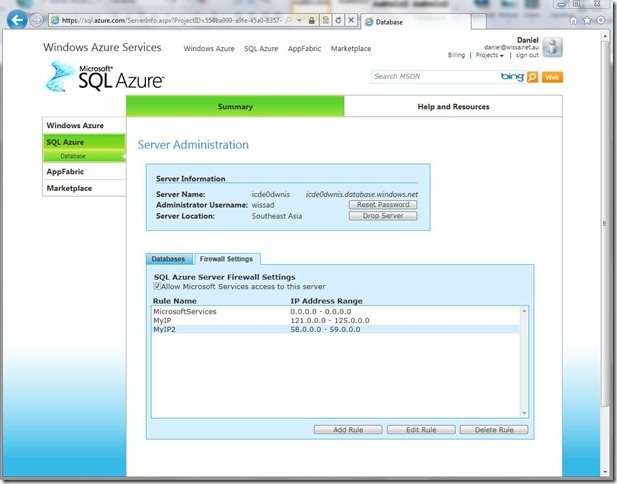
Task: Open Marketplace in top navigation
Action: click(x=351, y=49)
